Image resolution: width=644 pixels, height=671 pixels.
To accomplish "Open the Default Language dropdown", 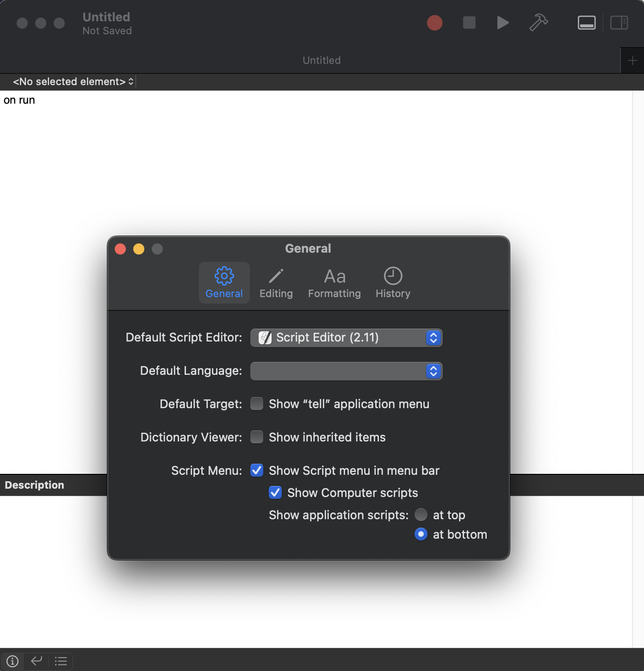I will 346,371.
